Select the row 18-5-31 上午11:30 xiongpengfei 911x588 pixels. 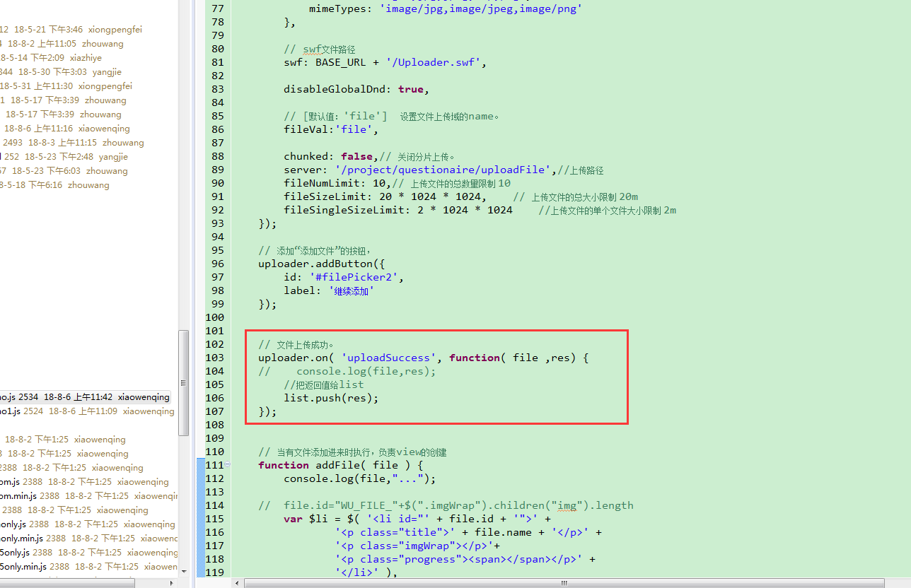coord(66,86)
